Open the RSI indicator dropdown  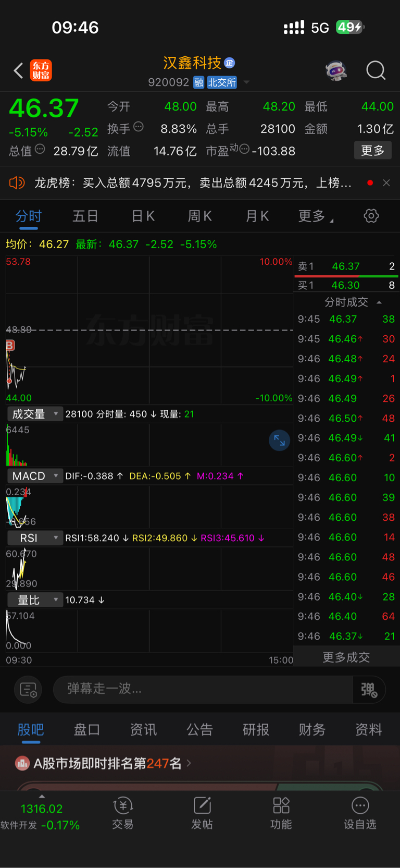point(35,538)
